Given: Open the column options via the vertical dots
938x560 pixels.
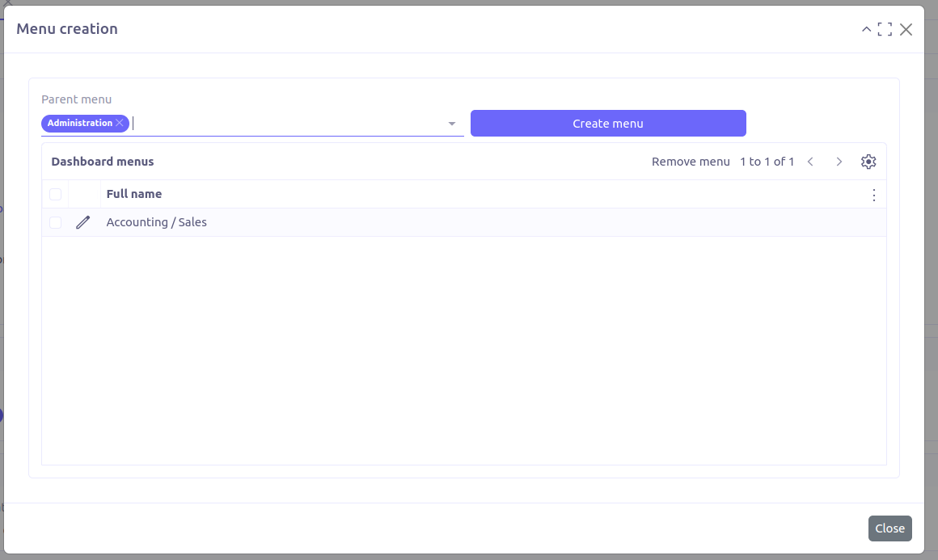Looking at the screenshot, I should coord(874,195).
